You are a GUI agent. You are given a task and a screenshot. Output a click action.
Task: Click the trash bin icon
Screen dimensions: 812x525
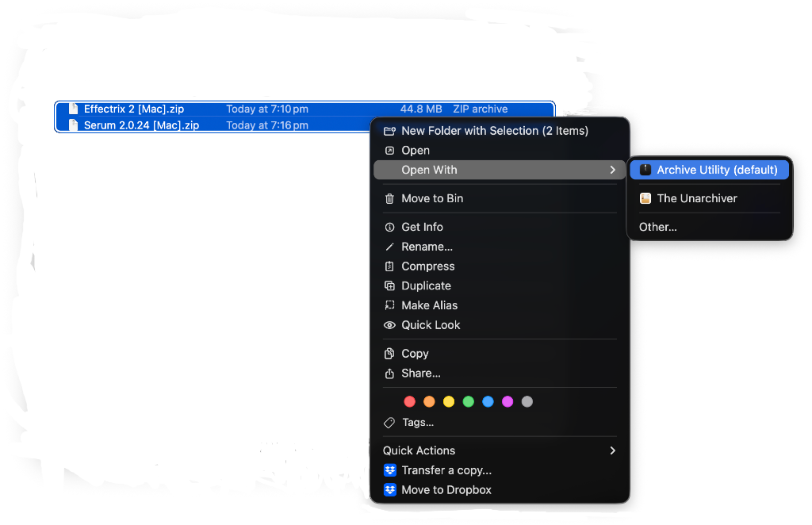click(389, 198)
